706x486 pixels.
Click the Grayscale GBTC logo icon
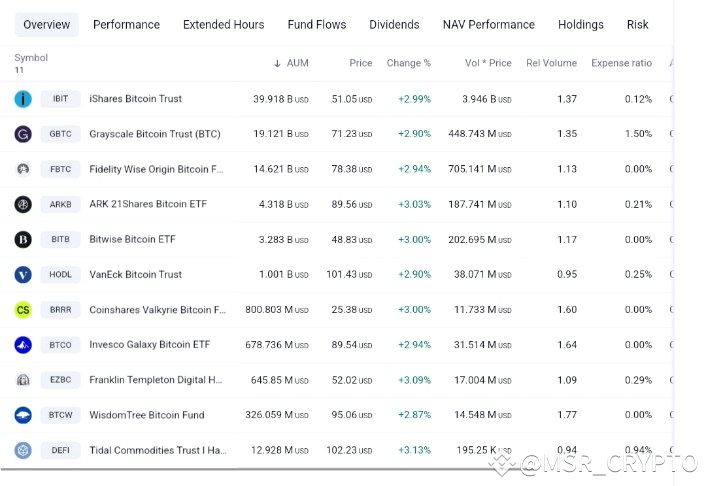(23, 134)
